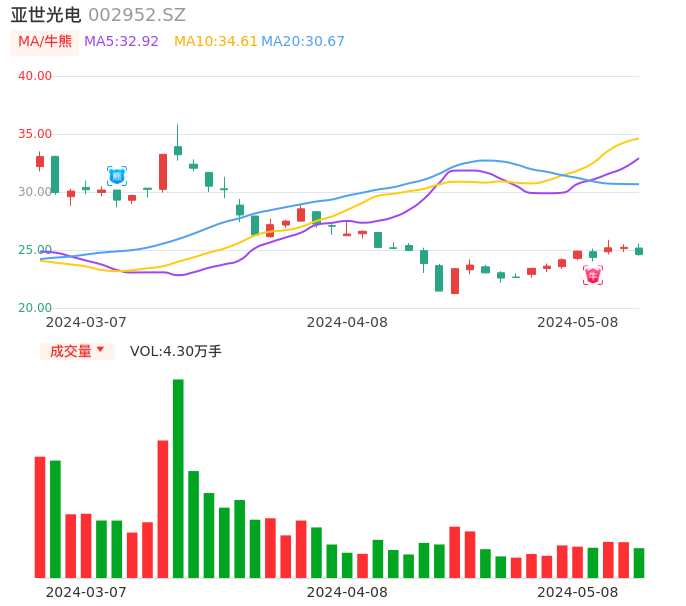The width and height of the screenshot is (686, 606).
Task: Click the last green volume bar on right
Action: pos(639,563)
